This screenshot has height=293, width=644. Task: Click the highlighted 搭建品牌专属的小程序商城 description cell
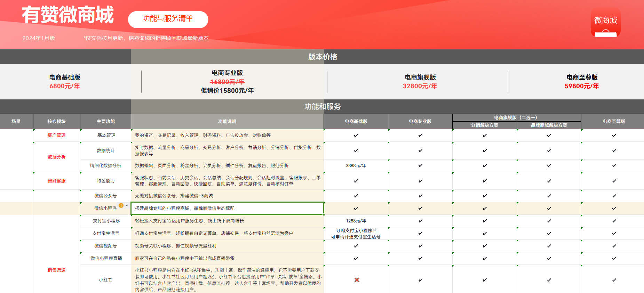227,208
